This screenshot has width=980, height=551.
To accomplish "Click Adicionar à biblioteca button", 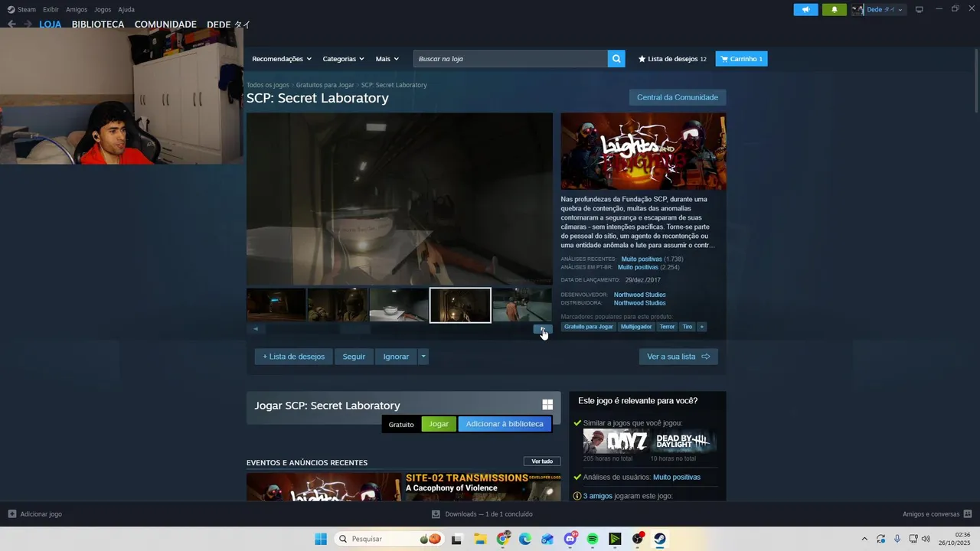I will (505, 424).
